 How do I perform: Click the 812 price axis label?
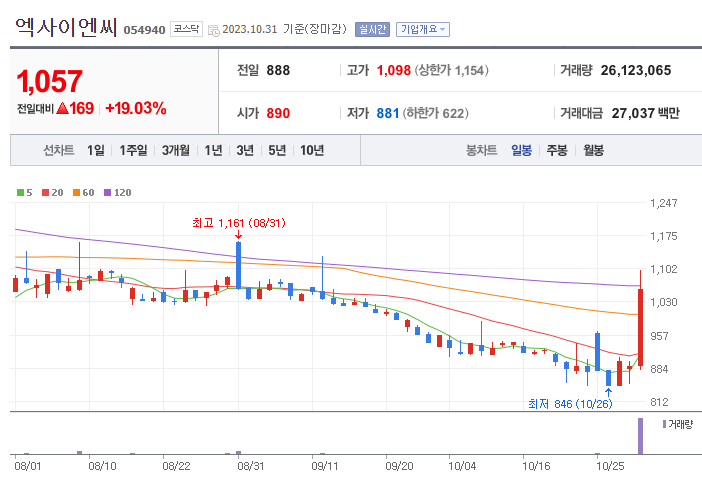[x=659, y=402]
